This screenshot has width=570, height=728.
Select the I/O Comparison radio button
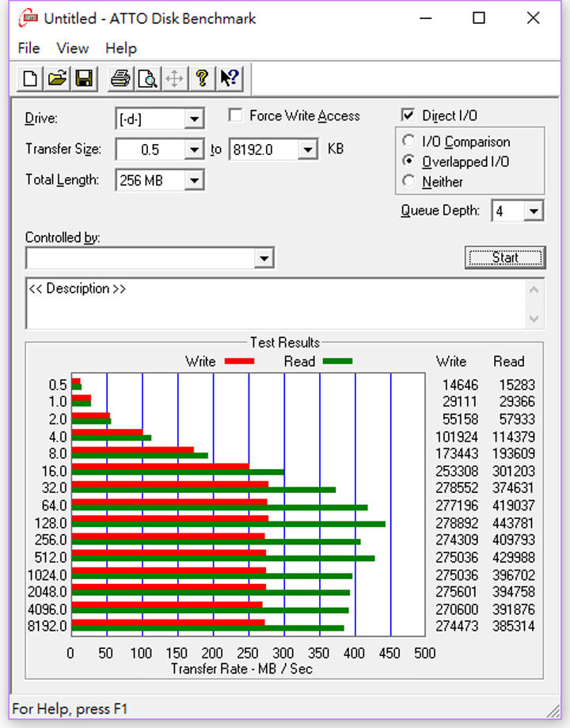point(408,142)
